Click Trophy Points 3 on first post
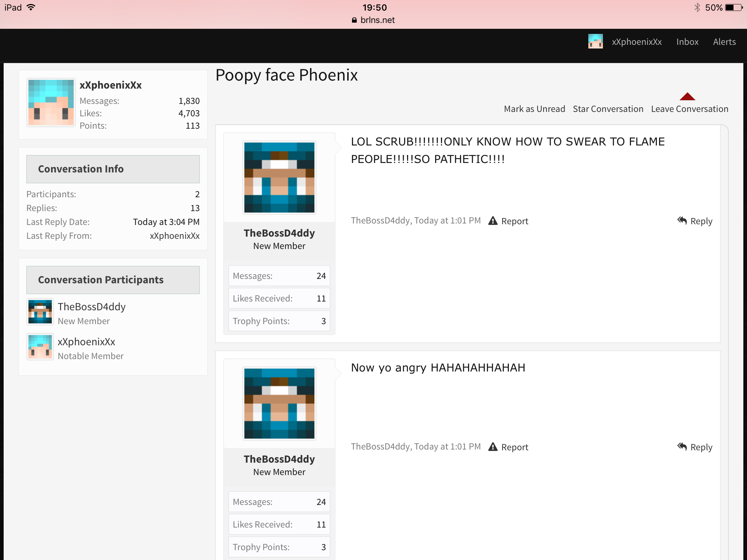 click(x=279, y=321)
